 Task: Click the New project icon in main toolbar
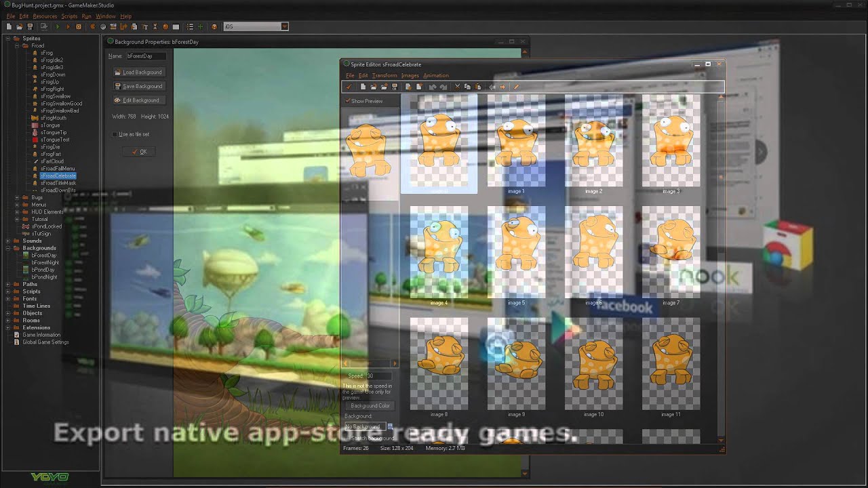[x=9, y=26]
